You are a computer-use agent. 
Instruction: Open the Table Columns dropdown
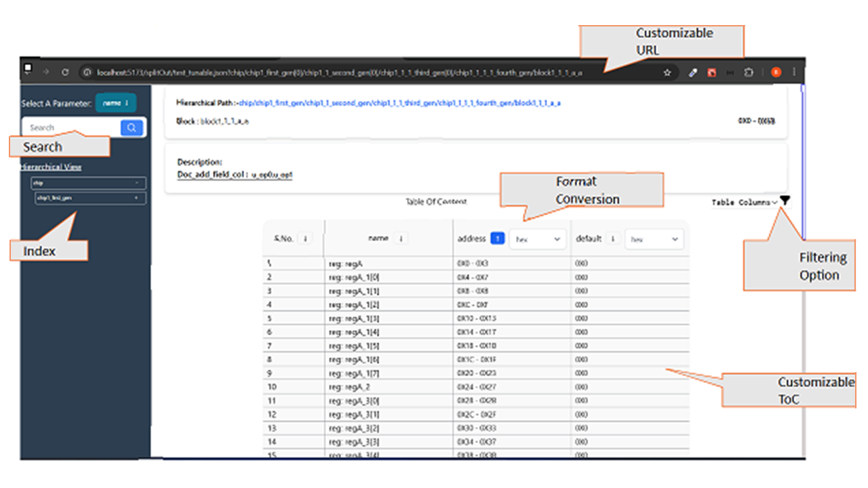click(x=745, y=203)
